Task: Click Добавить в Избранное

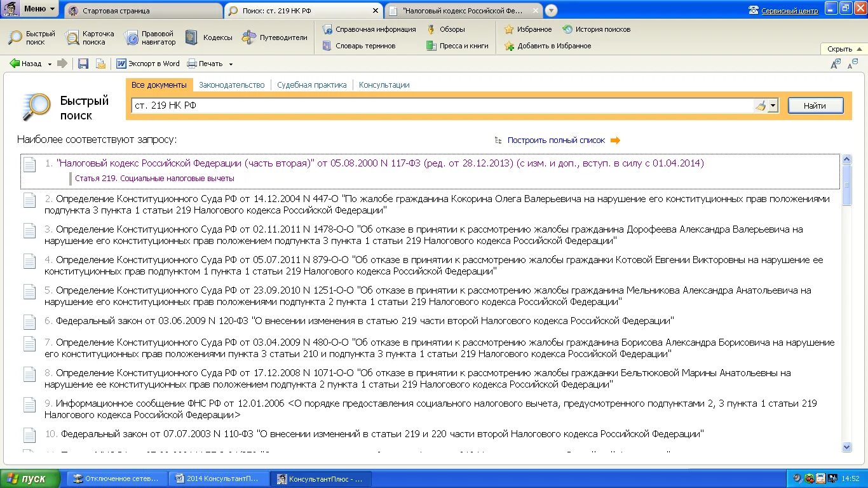Action: click(548, 46)
